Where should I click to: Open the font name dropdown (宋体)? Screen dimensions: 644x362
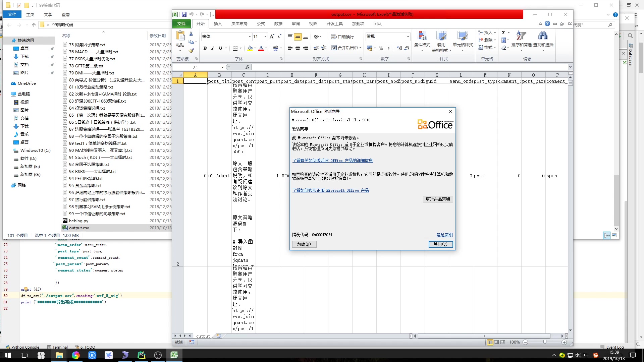coord(250,37)
